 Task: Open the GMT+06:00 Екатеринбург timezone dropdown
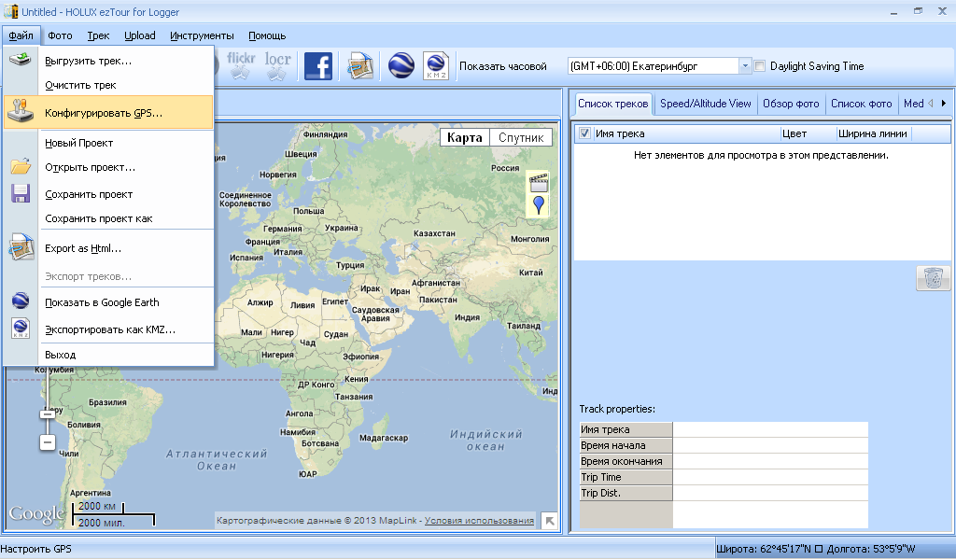click(x=744, y=66)
